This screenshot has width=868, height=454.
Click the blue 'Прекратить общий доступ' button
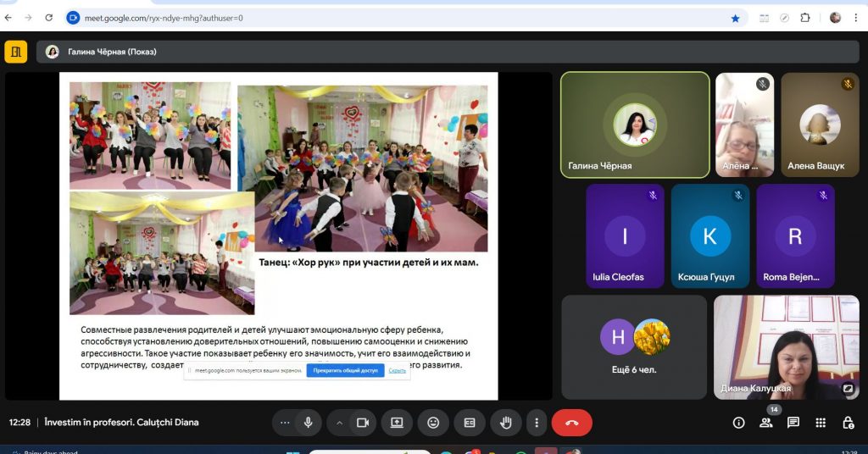point(345,370)
